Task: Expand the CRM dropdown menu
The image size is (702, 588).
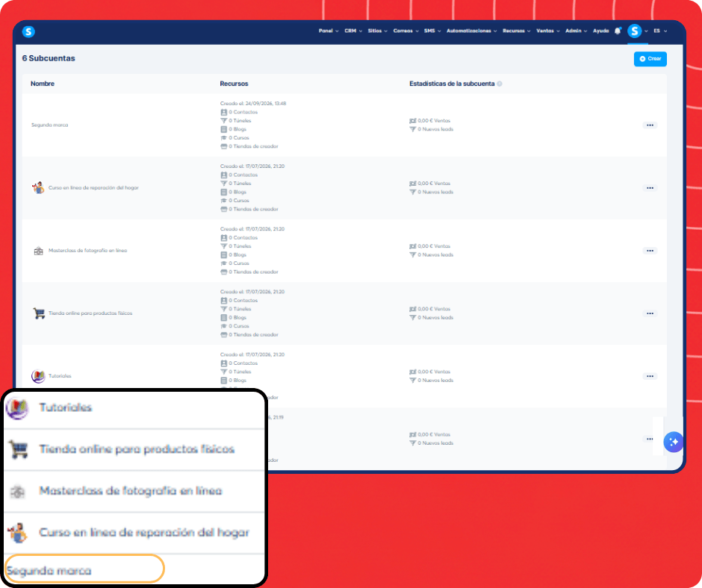Action: 353,31
